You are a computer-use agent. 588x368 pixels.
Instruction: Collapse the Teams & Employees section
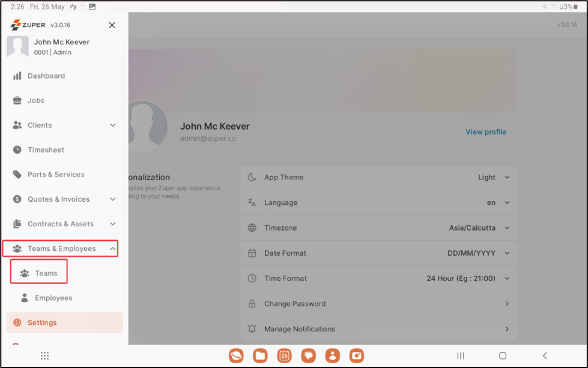click(113, 249)
